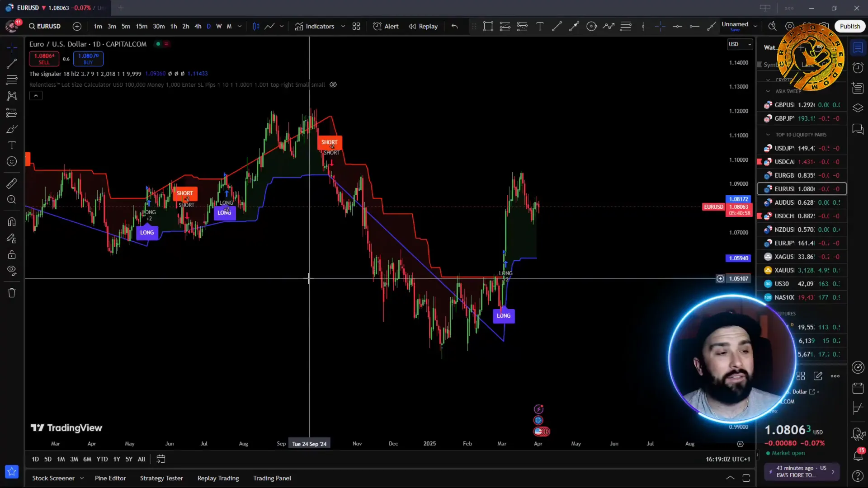Click the 16:19:02 UTC+1 timezone

pos(727,459)
